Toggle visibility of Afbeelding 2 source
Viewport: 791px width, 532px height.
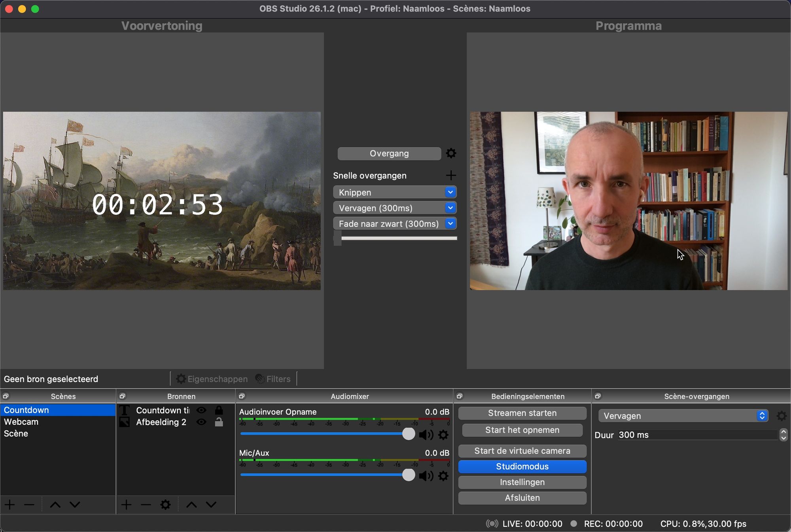click(201, 422)
